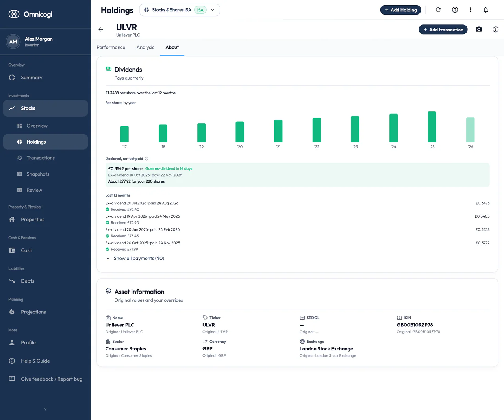Select the '25 dividend bar in chart
This screenshot has width=504, height=420.
coord(432,127)
